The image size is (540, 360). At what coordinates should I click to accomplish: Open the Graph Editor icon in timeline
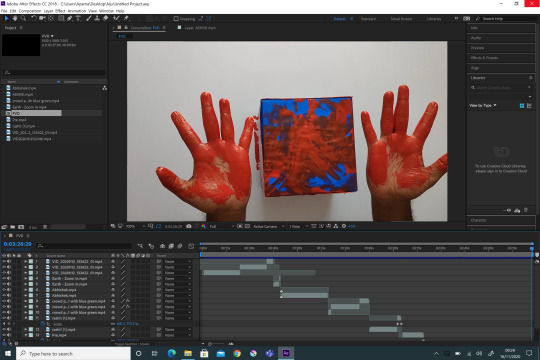click(191, 246)
